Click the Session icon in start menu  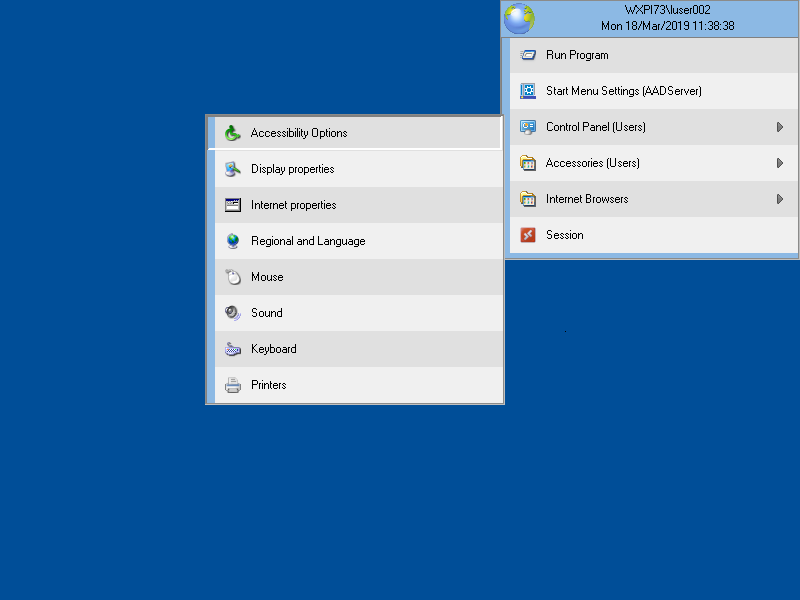[528, 235]
